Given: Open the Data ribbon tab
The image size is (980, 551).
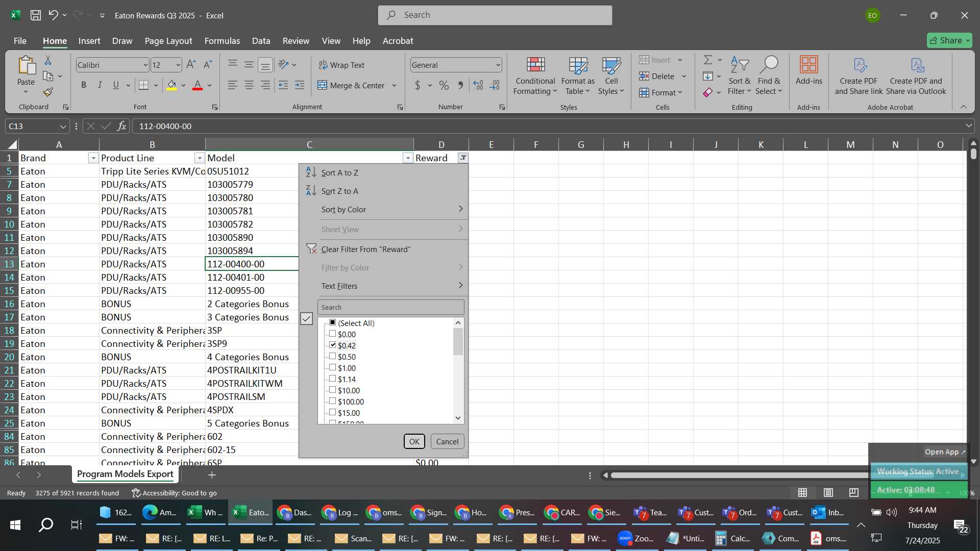Looking at the screenshot, I should [x=261, y=41].
